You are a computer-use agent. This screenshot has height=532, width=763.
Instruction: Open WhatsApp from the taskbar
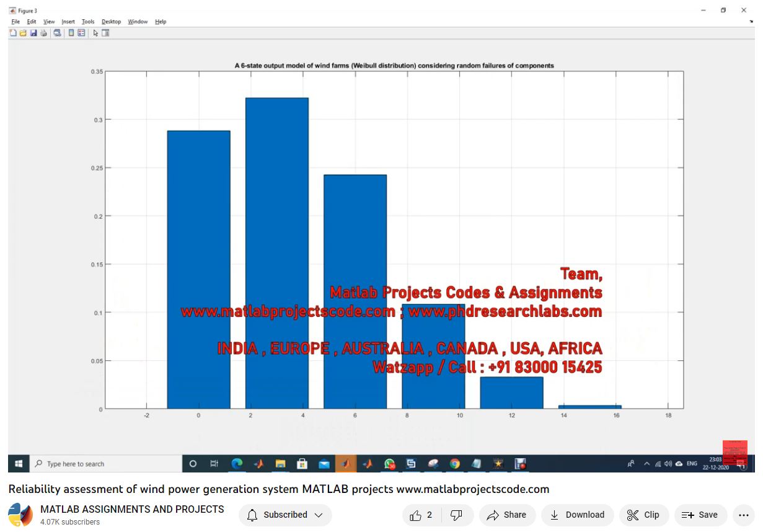pyautogui.click(x=389, y=463)
